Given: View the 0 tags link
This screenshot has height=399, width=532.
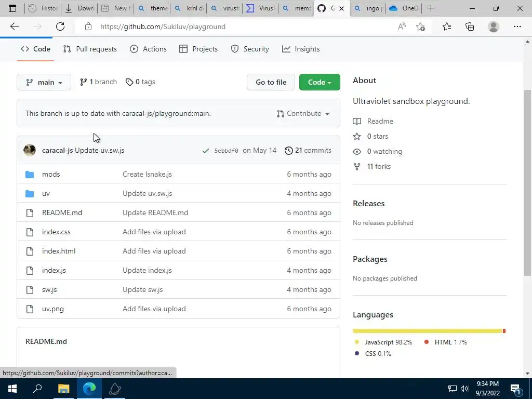Looking at the screenshot, I should pos(140,82).
